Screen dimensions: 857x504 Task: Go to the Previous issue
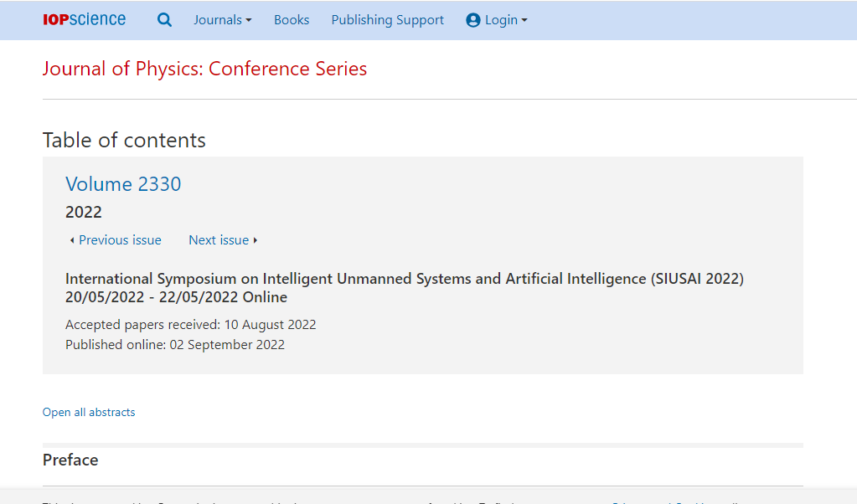(x=120, y=240)
